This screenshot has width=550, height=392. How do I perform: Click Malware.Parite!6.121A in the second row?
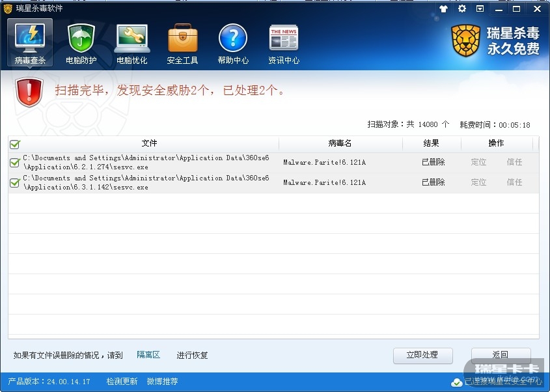pos(324,182)
